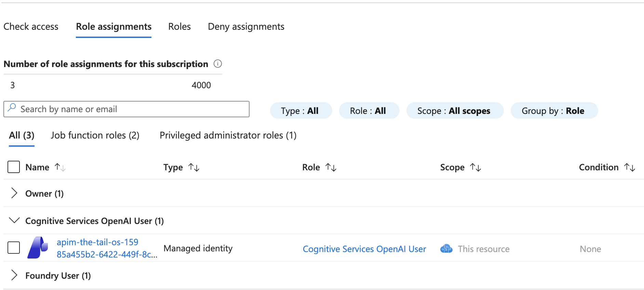
Task: Click the This resource scope text
Action: coord(484,249)
